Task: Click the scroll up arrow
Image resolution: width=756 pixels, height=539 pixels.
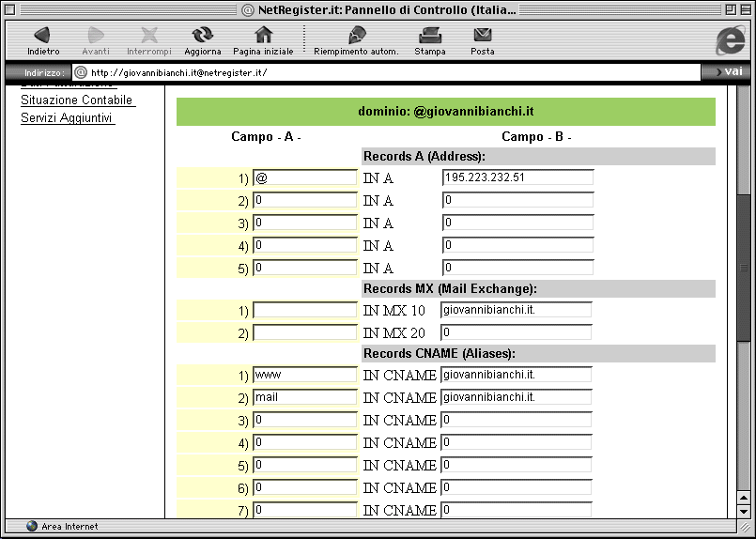Action: [744, 498]
